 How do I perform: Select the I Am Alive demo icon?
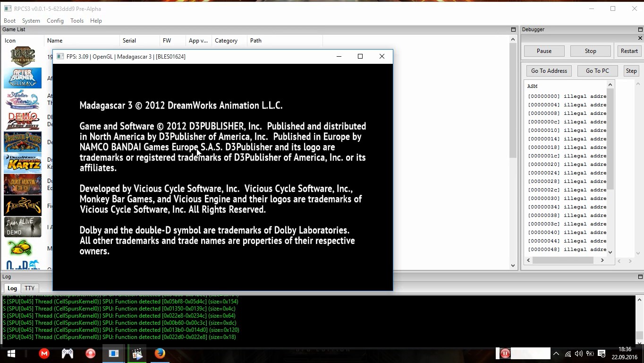click(x=23, y=227)
